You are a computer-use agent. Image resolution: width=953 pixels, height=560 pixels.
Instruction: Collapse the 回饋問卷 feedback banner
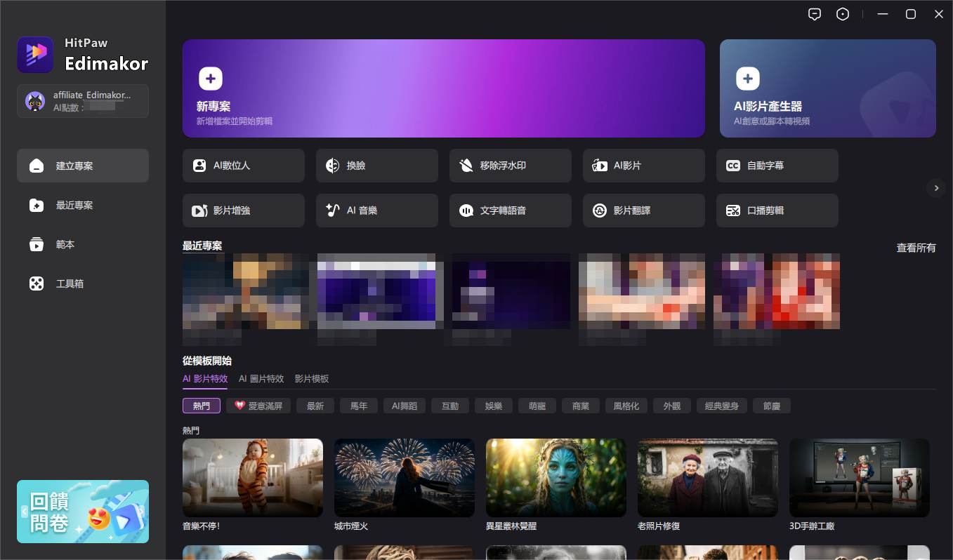(25, 512)
